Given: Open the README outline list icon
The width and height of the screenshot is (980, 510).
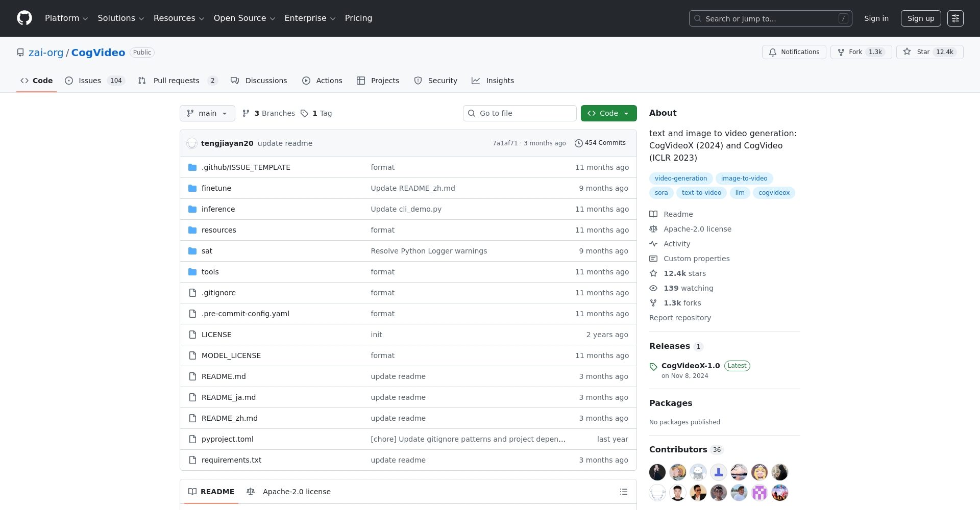Looking at the screenshot, I should (623, 492).
